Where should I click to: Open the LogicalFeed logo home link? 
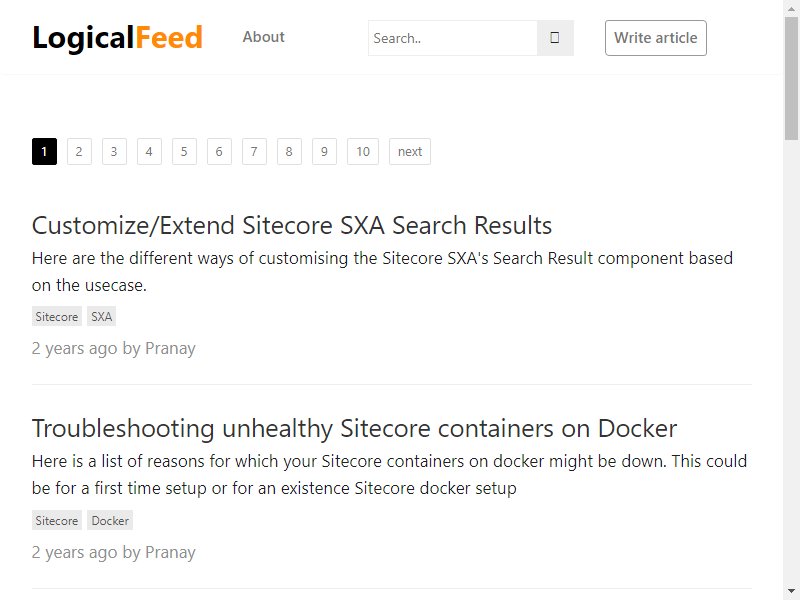pos(117,38)
